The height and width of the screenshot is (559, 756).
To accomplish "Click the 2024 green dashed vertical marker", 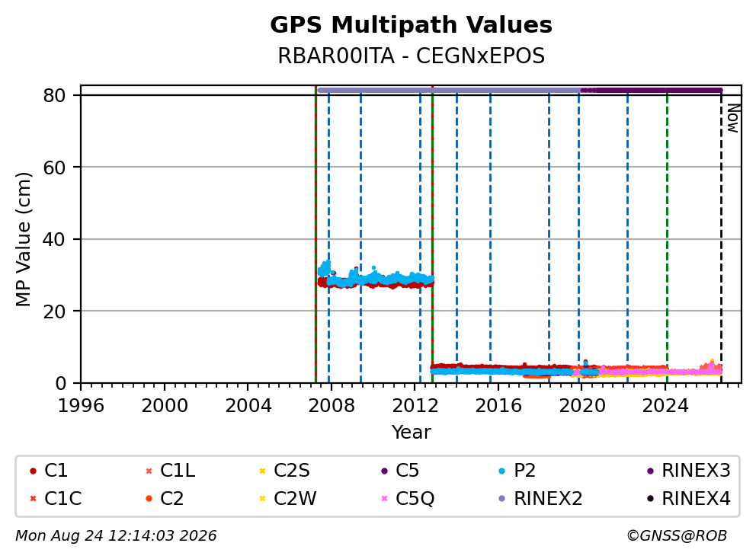I will (x=668, y=236).
